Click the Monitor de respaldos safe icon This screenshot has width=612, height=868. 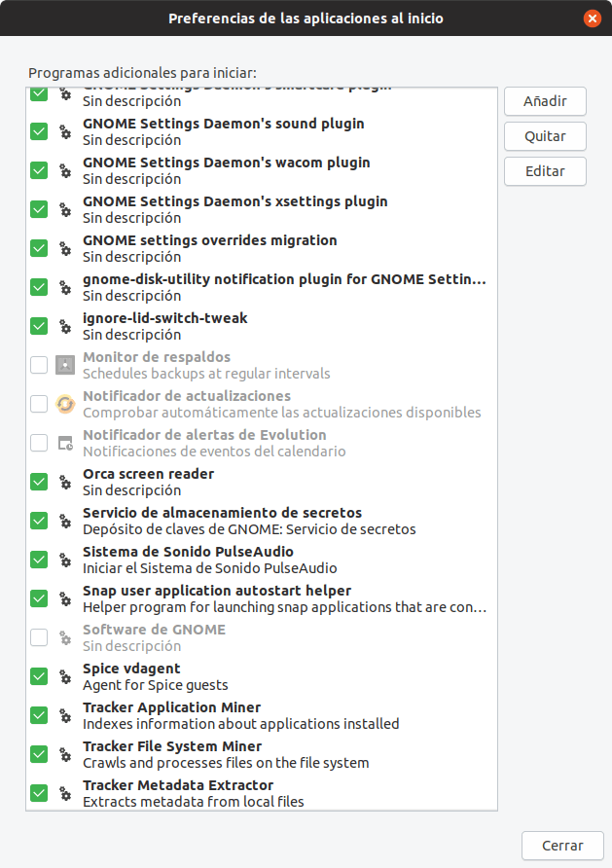65,365
